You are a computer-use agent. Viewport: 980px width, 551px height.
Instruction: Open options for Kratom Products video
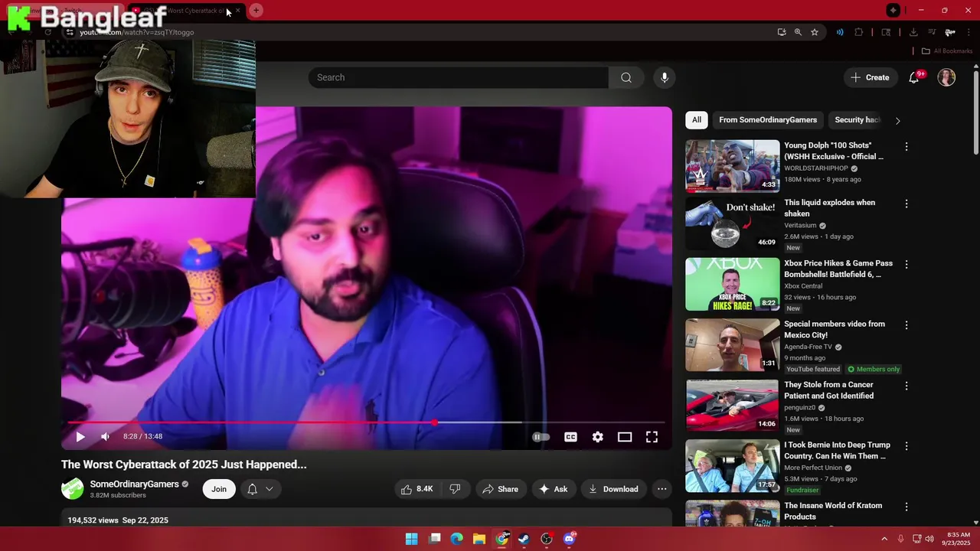906,507
